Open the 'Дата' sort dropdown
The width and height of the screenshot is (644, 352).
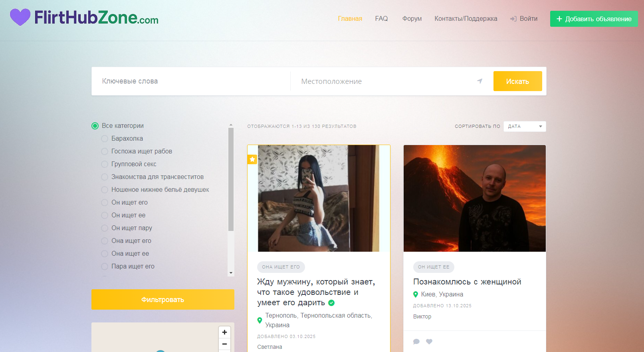point(524,126)
